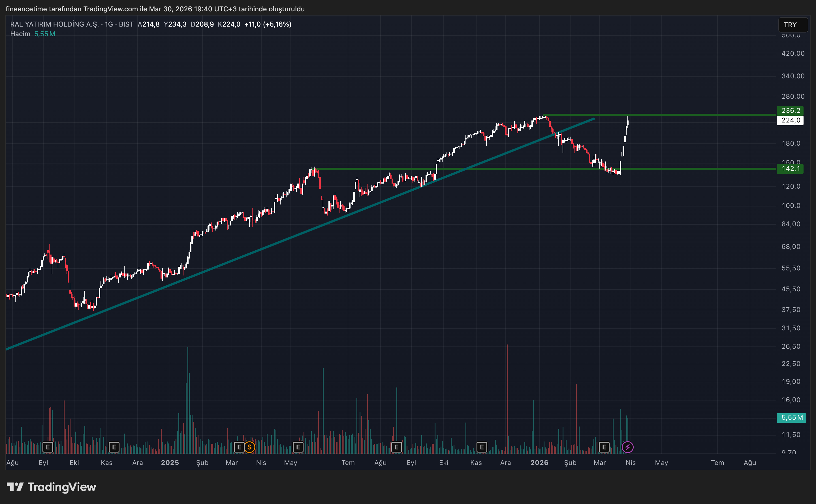
Task: Click the earnings "E" marker near Eyl 2025
Action: pos(397,447)
